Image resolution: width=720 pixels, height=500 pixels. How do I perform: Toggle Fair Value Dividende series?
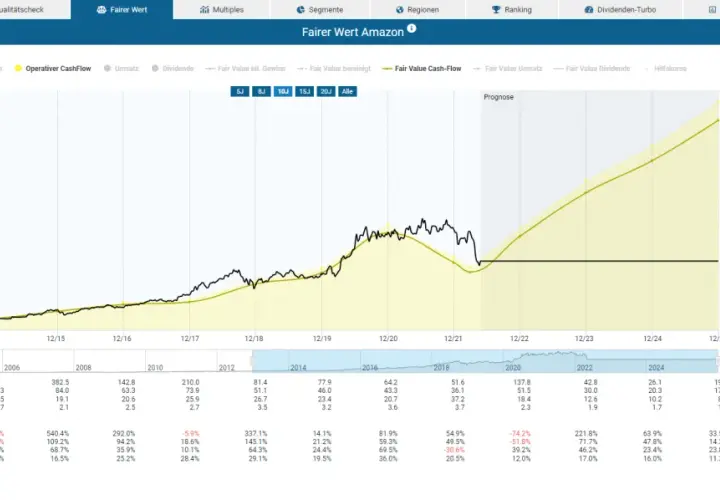(592, 68)
